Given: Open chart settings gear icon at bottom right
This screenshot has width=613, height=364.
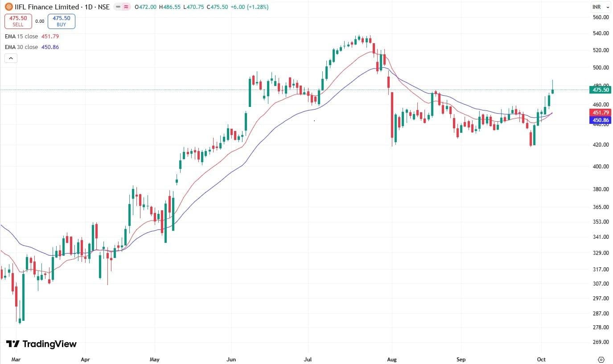Looking at the screenshot, I should pos(601,359).
